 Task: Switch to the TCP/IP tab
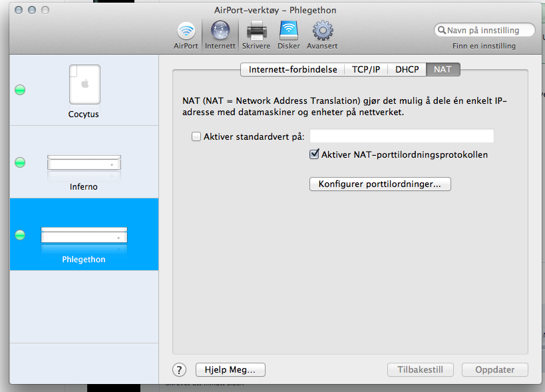[366, 69]
